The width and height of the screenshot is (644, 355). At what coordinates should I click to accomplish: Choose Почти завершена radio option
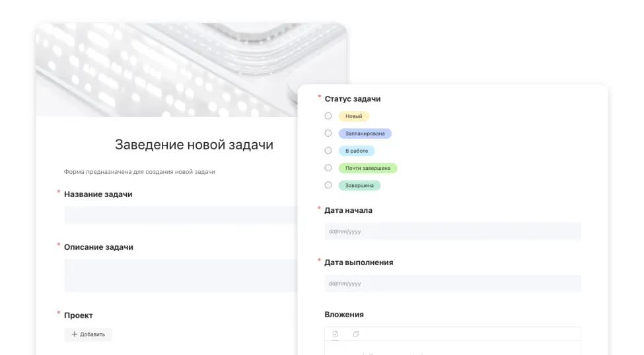tap(328, 168)
